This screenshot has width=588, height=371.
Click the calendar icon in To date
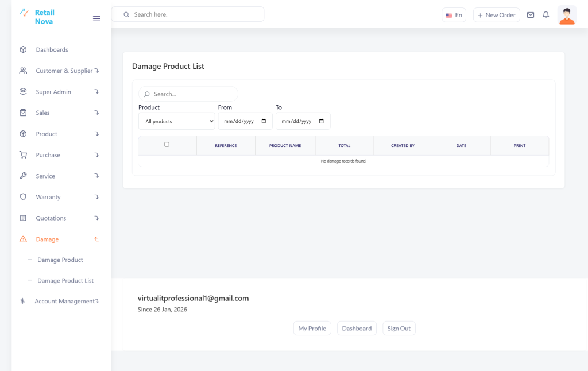[x=321, y=121]
